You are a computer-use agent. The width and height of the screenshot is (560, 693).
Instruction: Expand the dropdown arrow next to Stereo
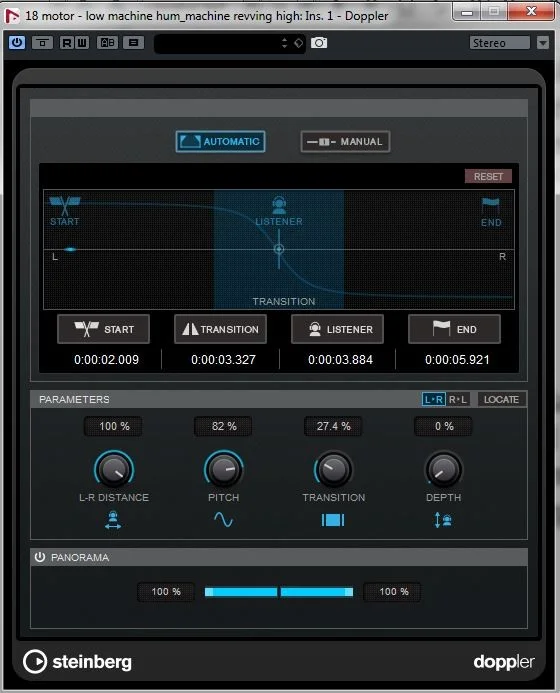[543, 43]
